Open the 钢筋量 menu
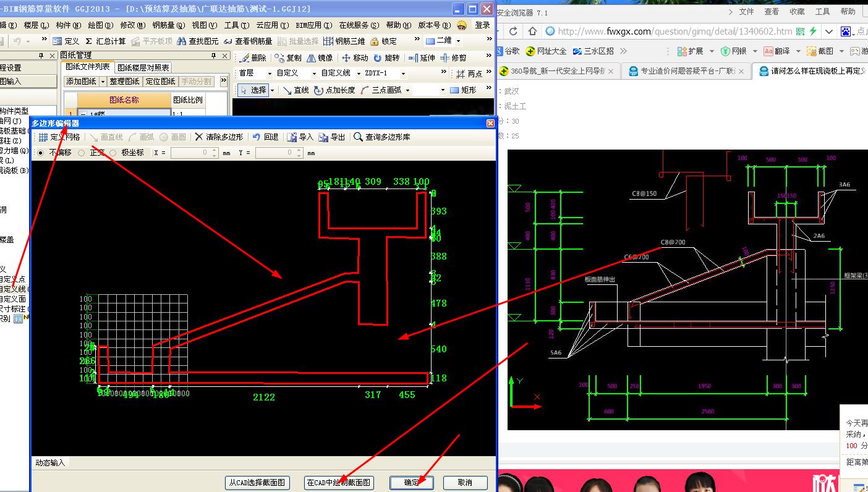Viewport: 868px width, 492px height. pos(168,25)
